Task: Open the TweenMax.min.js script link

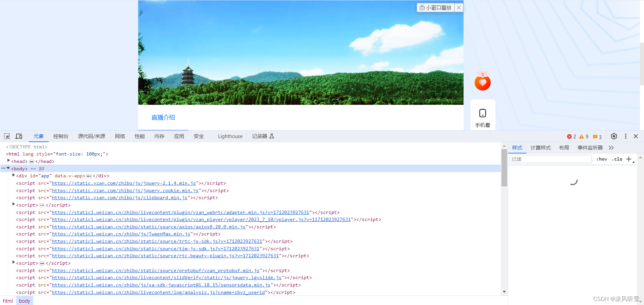Action: pos(121,234)
